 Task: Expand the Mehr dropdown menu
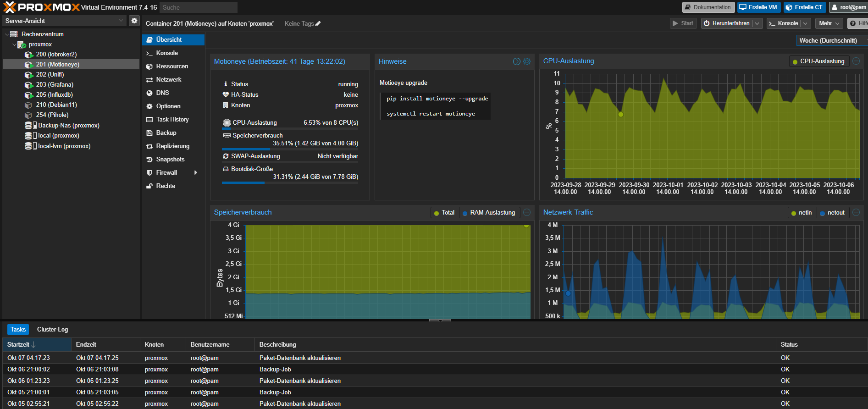pos(830,23)
